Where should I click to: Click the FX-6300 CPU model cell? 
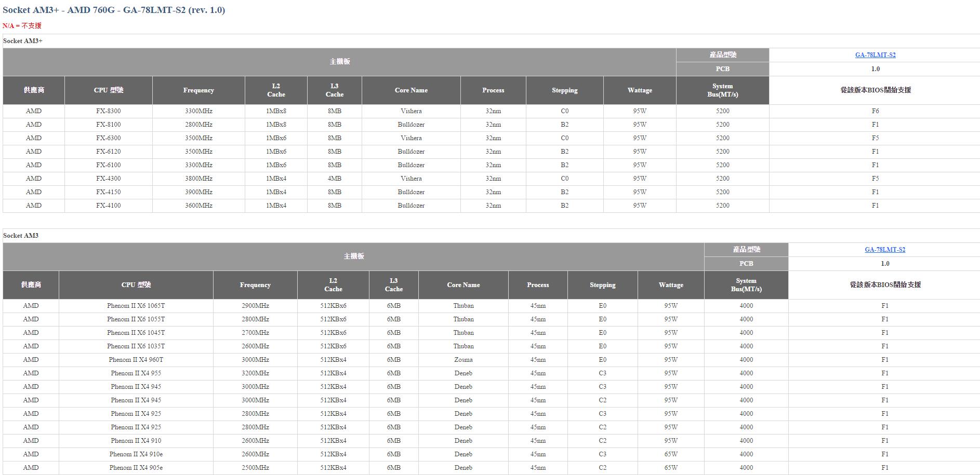(109, 138)
